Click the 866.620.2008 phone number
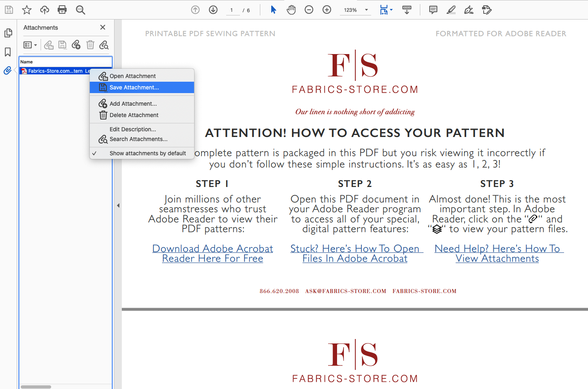The image size is (588, 389). tap(279, 291)
